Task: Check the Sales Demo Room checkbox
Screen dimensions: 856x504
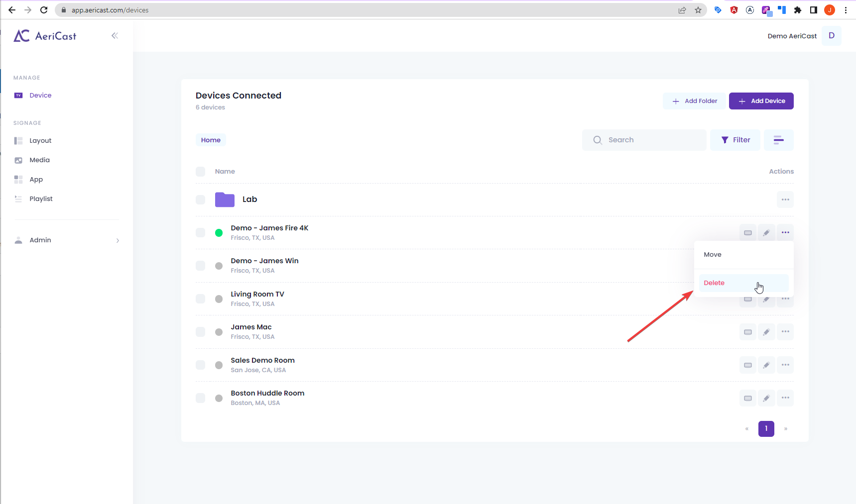Action: click(x=200, y=365)
